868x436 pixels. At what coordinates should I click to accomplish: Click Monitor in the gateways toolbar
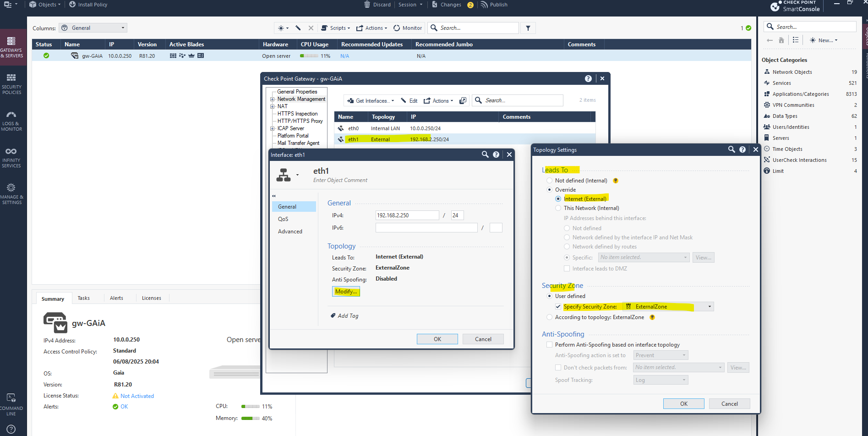(408, 28)
